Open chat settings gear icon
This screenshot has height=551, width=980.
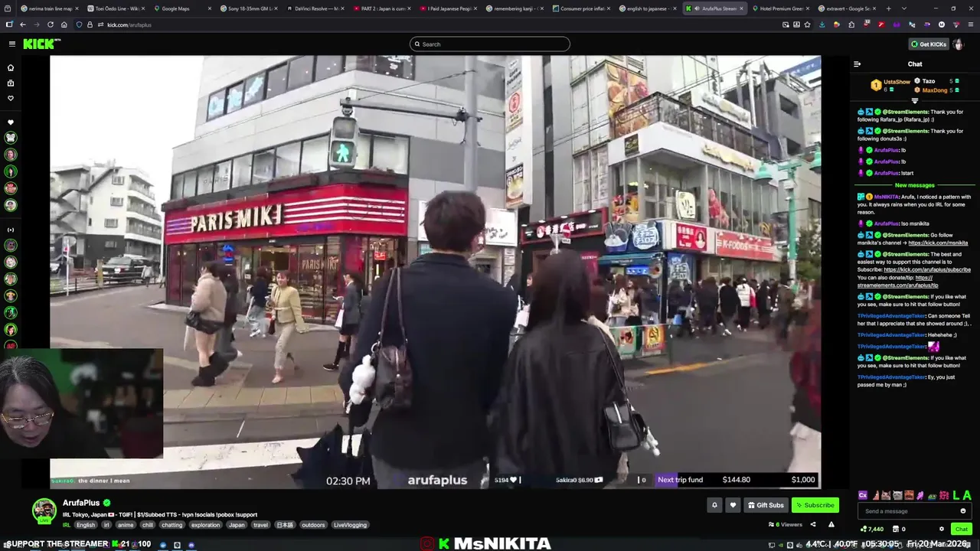point(942,529)
